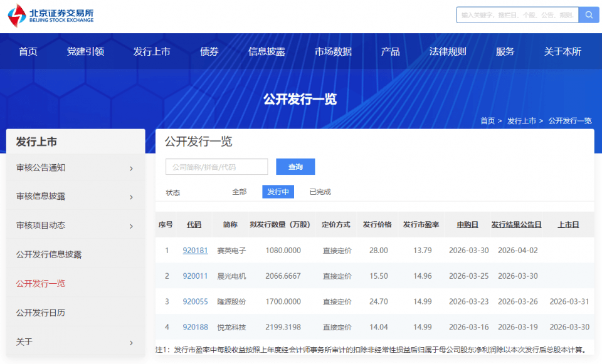Open stock code 920181 link

click(x=195, y=251)
